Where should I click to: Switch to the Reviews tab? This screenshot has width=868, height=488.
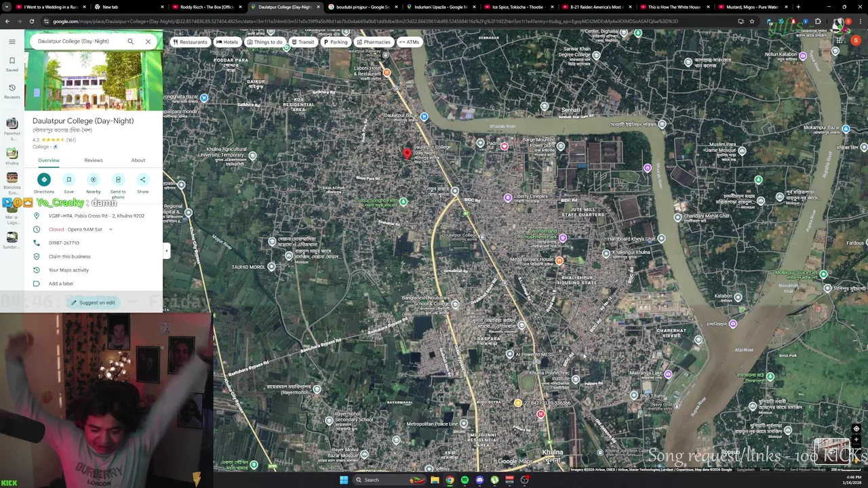click(94, 161)
